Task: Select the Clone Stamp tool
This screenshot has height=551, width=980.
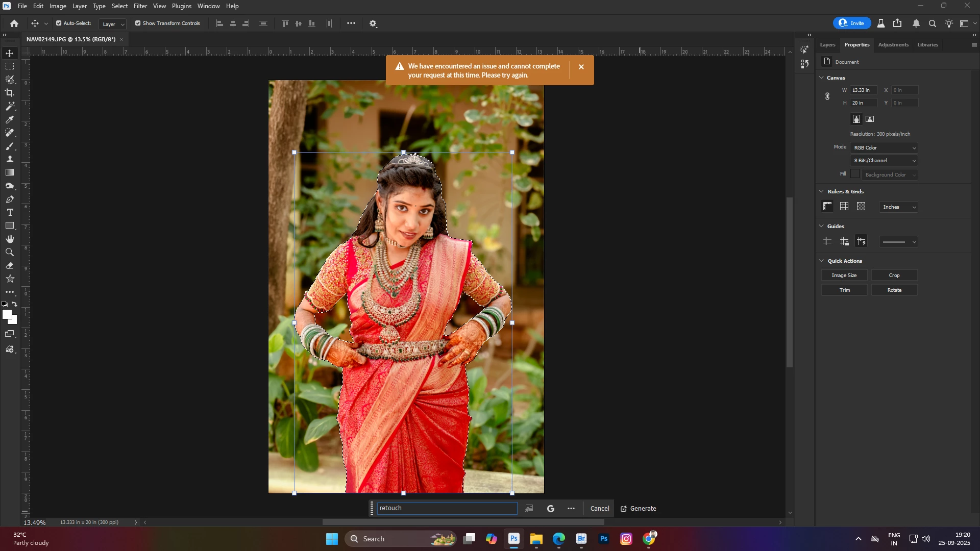Action: [10, 159]
